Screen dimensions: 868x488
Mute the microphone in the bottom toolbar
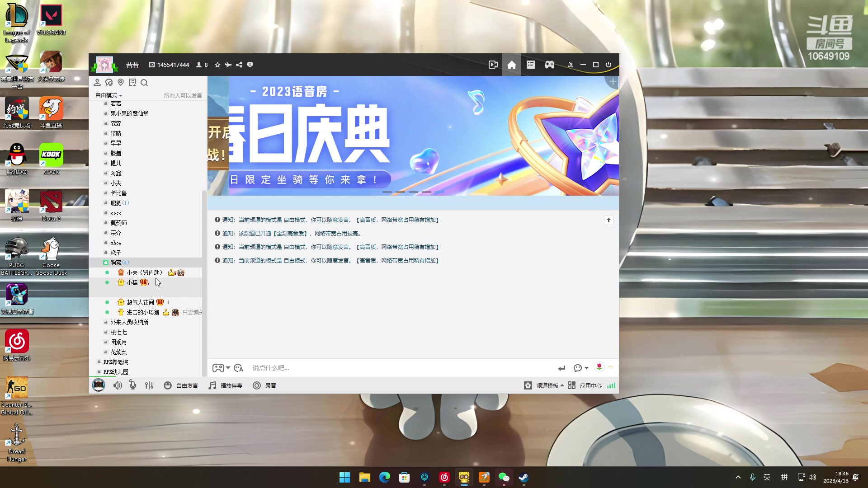coord(132,385)
